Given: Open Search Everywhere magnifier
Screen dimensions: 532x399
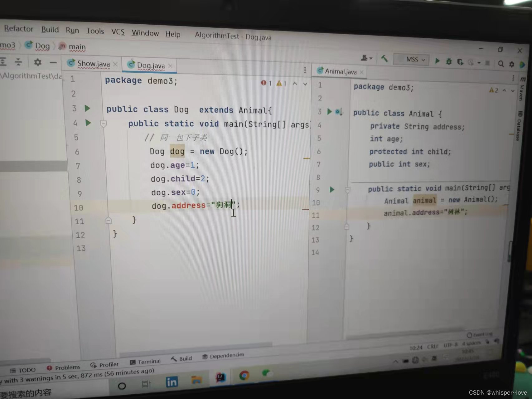Looking at the screenshot, I should [x=501, y=64].
